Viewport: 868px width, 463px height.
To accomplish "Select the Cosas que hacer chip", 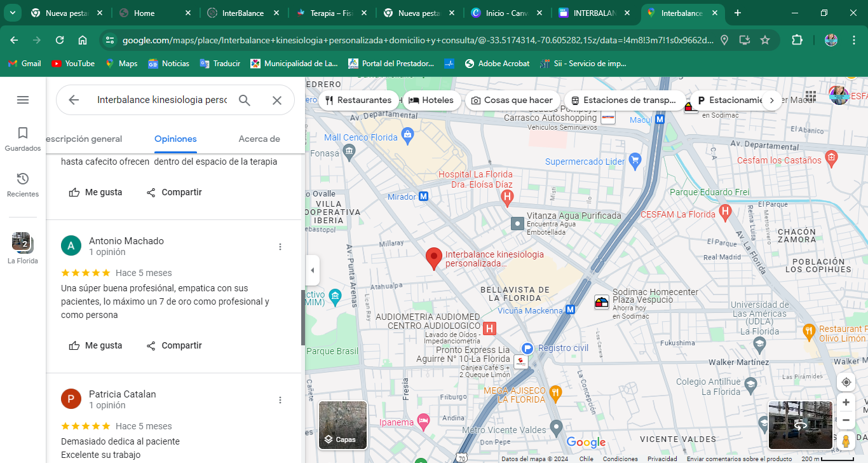I will [x=512, y=100].
